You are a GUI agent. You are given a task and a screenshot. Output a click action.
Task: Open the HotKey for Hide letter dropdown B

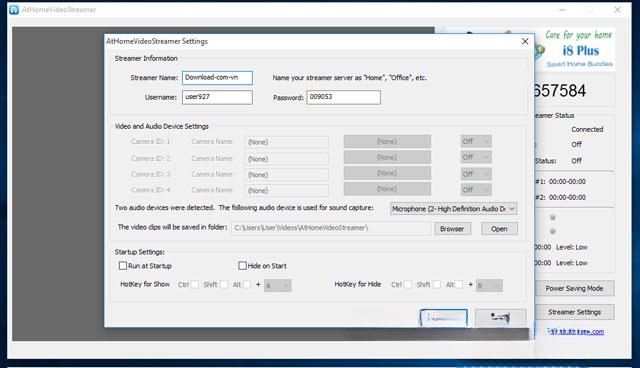point(489,285)
